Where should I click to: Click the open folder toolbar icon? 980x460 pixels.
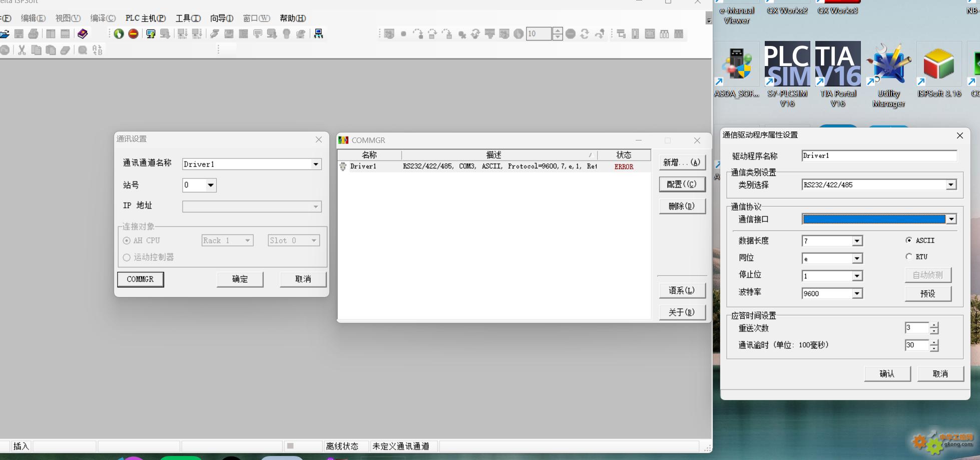click(5, 34)
